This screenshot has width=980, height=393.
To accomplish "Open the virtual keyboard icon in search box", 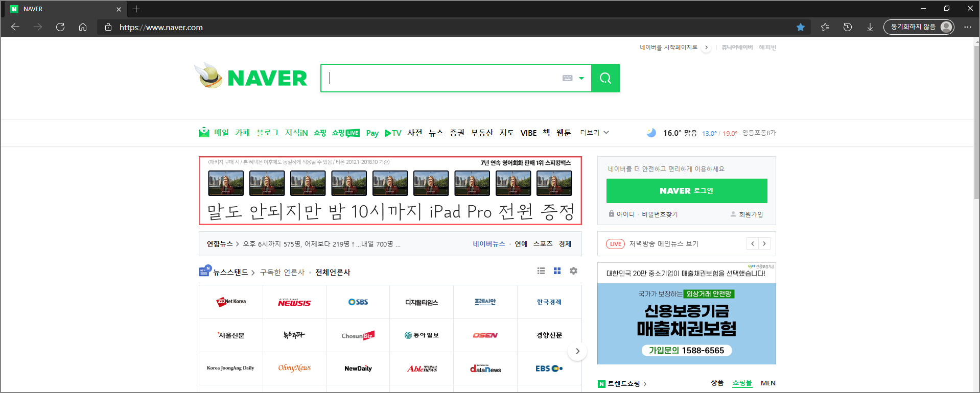I will 567,78.
